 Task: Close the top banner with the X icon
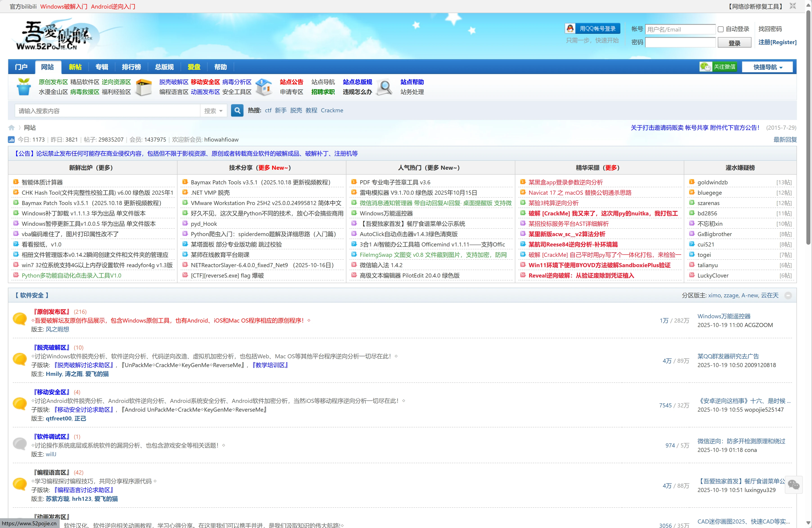point(793,6)
